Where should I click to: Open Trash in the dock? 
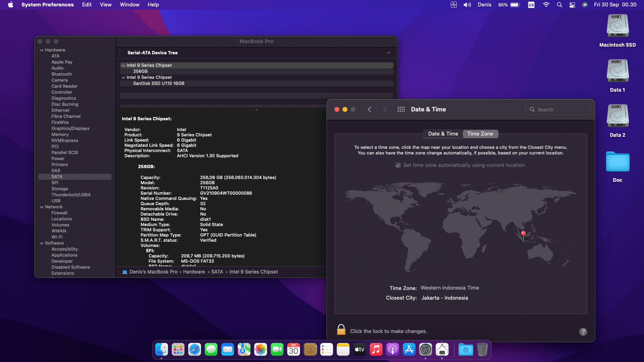(x=482, y=349)
